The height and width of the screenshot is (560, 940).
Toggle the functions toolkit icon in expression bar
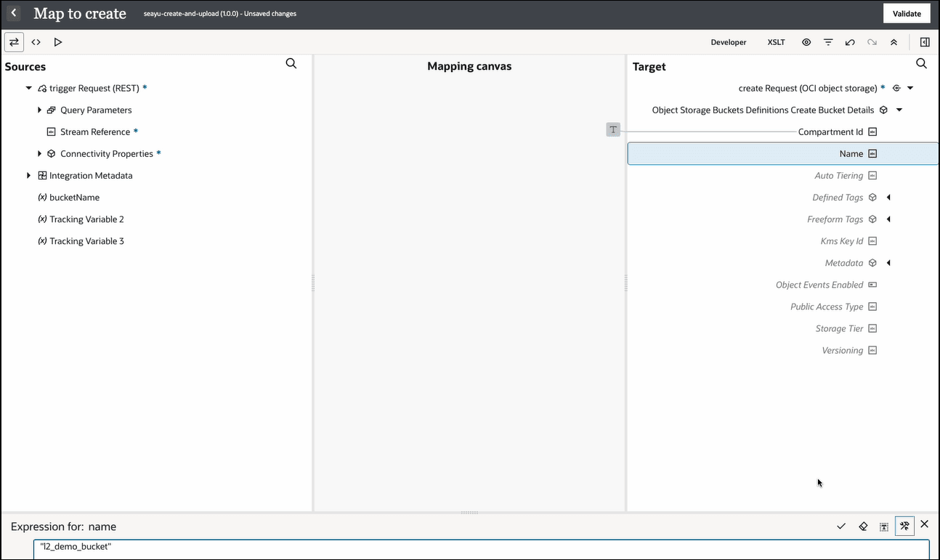(904, 526)
